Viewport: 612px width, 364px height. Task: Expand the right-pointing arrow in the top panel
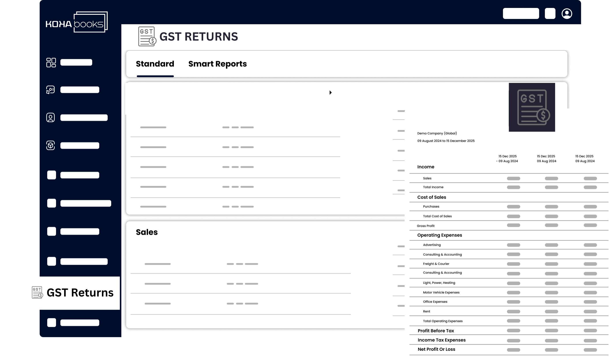point(330,93)
